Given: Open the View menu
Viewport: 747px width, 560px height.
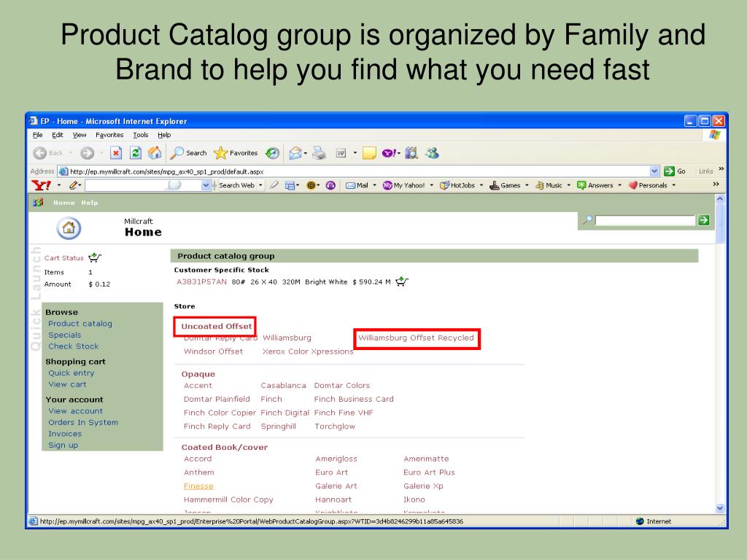Looking at the screenshot, I should 79,135.
